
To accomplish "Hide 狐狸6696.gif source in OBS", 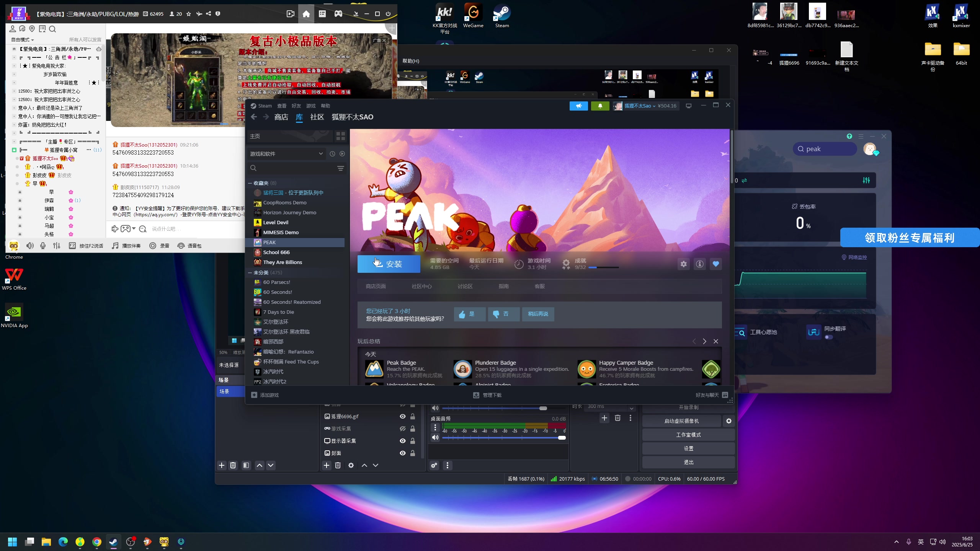I will tap(403, 416).
